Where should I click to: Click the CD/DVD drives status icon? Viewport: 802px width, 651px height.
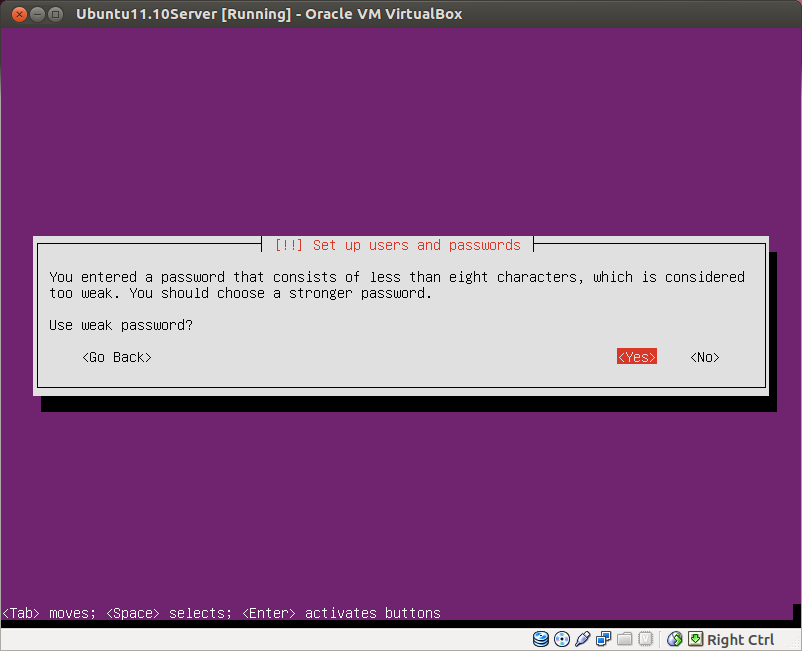tap(561, 639)
